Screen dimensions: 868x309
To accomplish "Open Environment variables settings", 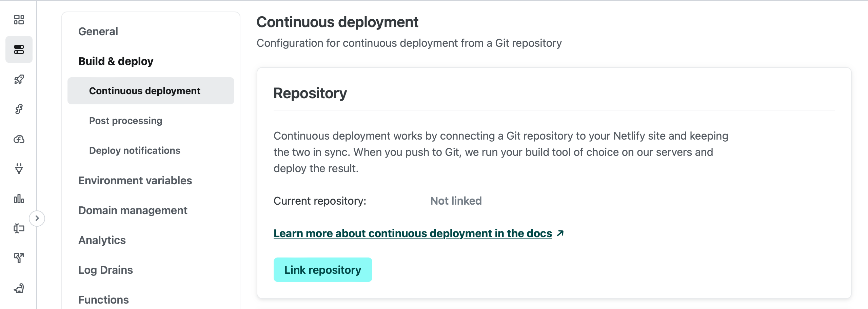I will [135, 181].
